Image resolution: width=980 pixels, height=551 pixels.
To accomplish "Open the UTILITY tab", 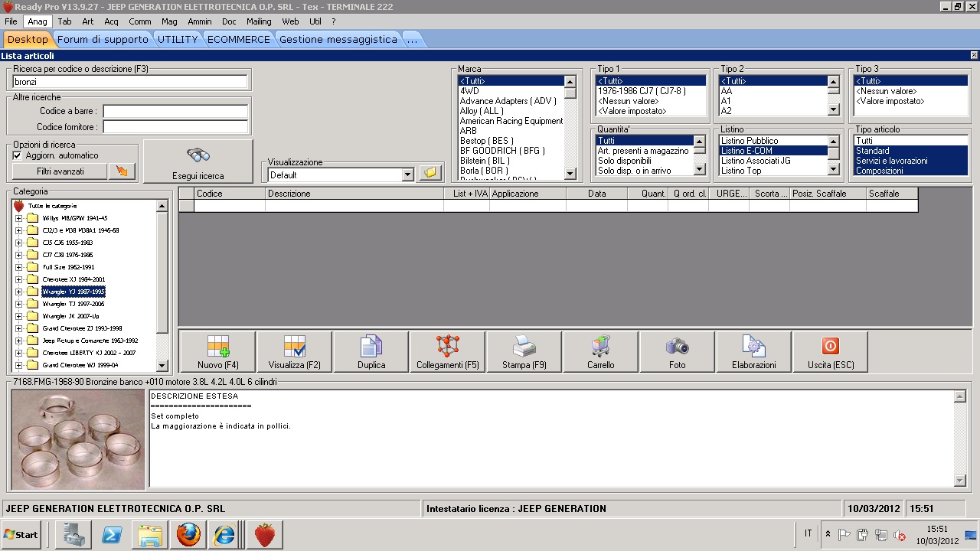I will point(178,39).
